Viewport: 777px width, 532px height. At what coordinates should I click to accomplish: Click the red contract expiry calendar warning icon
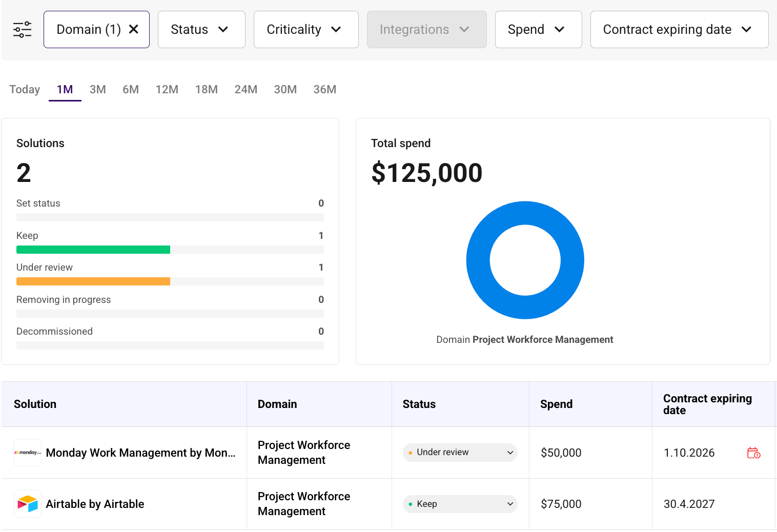tap(753, 453)
